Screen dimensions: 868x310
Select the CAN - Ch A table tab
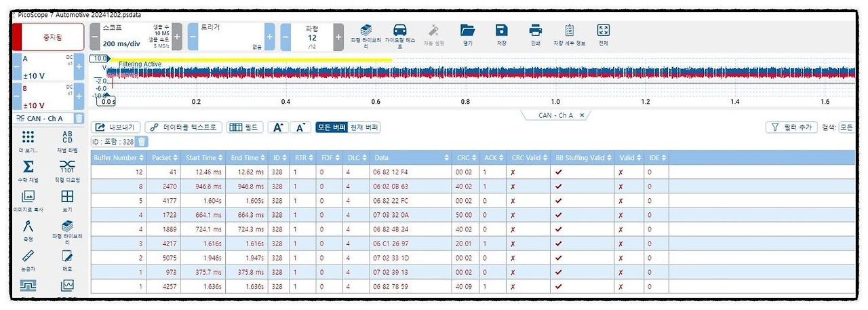coord(555,115)
